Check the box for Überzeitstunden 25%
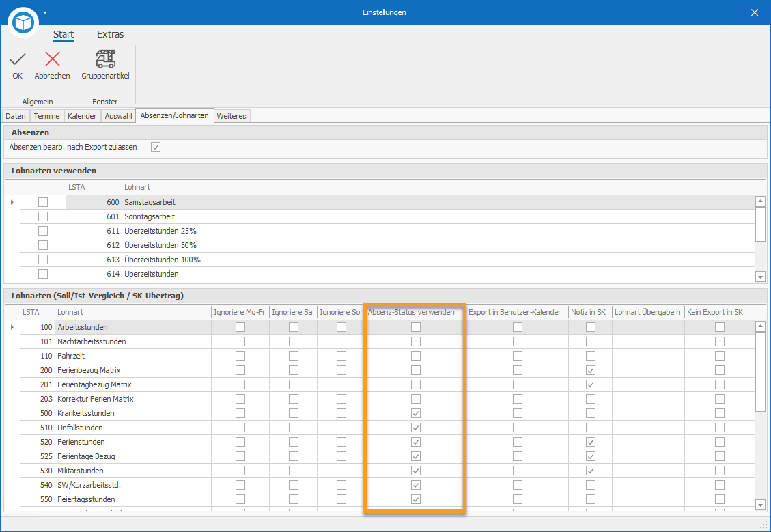771x532 pixels. click(x=43, y=231)
